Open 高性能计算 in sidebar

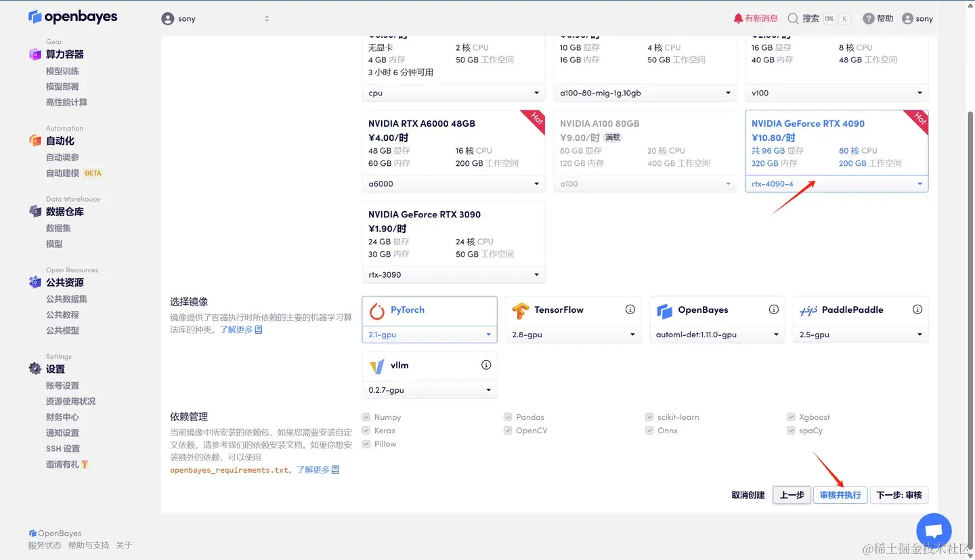coord(66,102)
